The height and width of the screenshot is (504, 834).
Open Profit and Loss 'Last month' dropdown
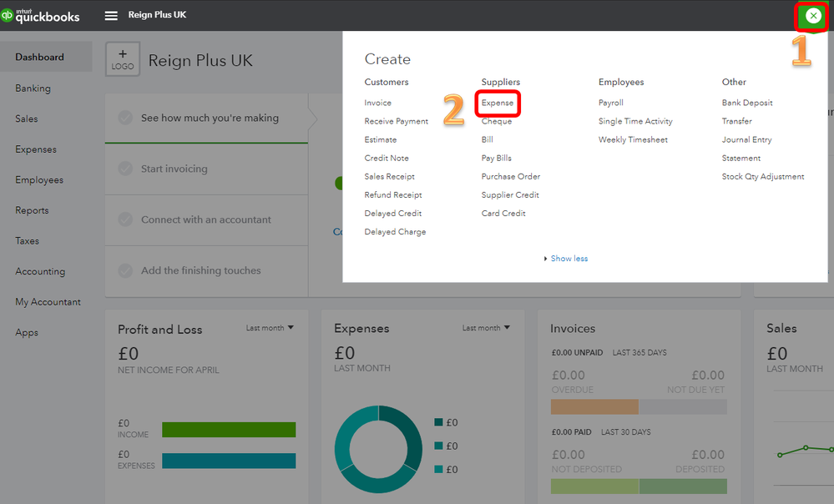click(270, 328)
